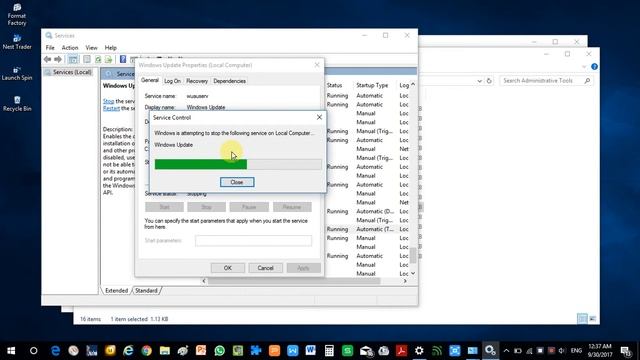Viewport: 640px width, 360px height.
Task: Open the Action menu in Services
Action: (x=70, y=48)
